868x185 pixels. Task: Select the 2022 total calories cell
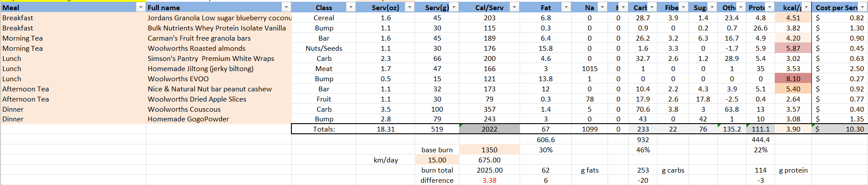489,129
